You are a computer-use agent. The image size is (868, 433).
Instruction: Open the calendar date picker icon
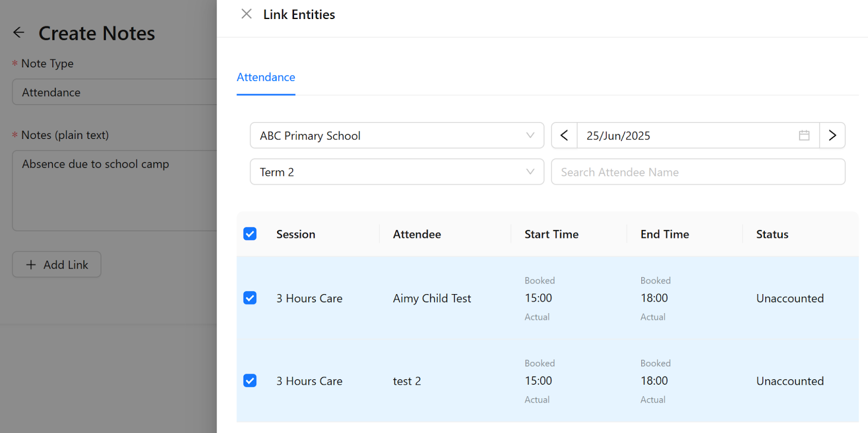click(x=804, y=136)
